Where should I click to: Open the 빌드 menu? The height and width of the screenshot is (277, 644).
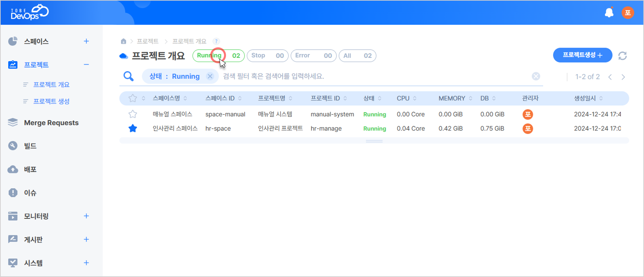(x=30, y=146)
